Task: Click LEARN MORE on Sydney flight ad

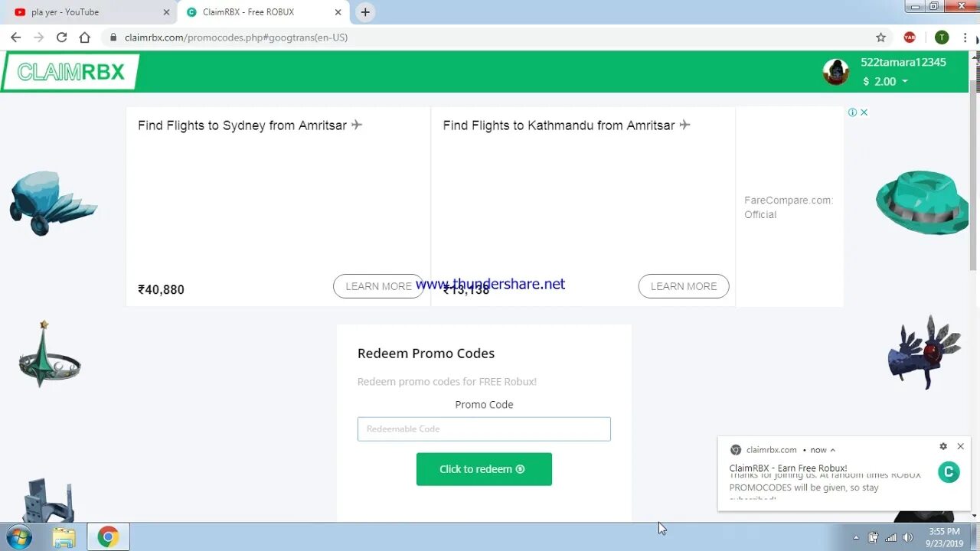Action: 378,286
